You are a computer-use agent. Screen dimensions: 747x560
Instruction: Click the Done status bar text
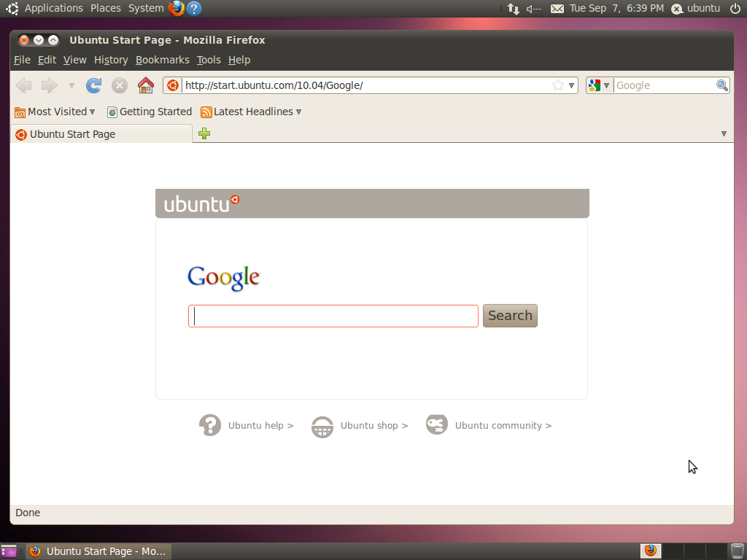point(28,513)
